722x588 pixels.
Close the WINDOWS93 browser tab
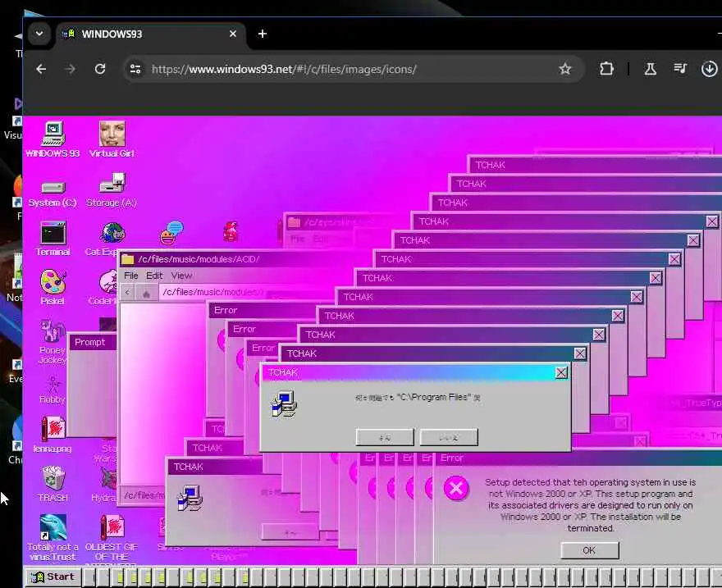click(x=233, y=34)
